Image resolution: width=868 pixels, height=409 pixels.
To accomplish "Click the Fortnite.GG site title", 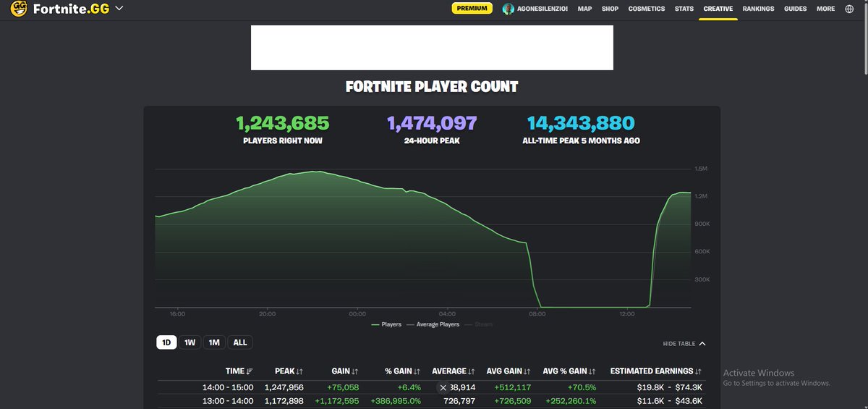I will point(71,9).
